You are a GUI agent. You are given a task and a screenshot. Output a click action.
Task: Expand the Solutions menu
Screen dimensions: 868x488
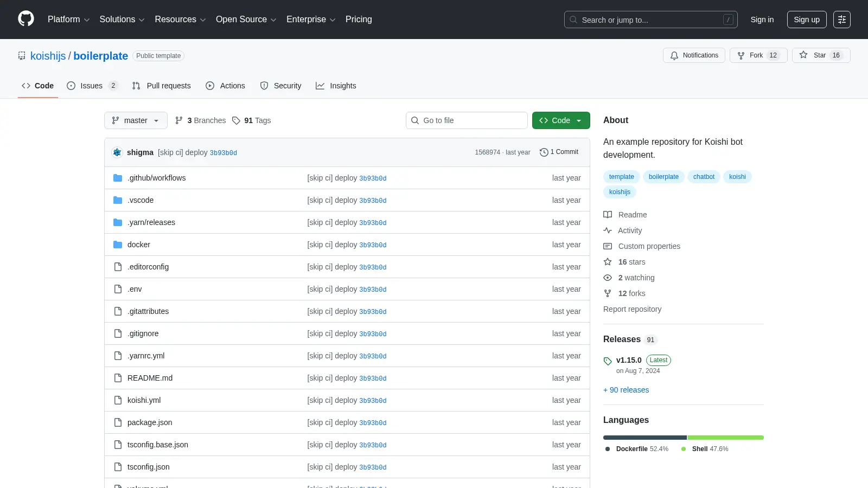point(122,19)
